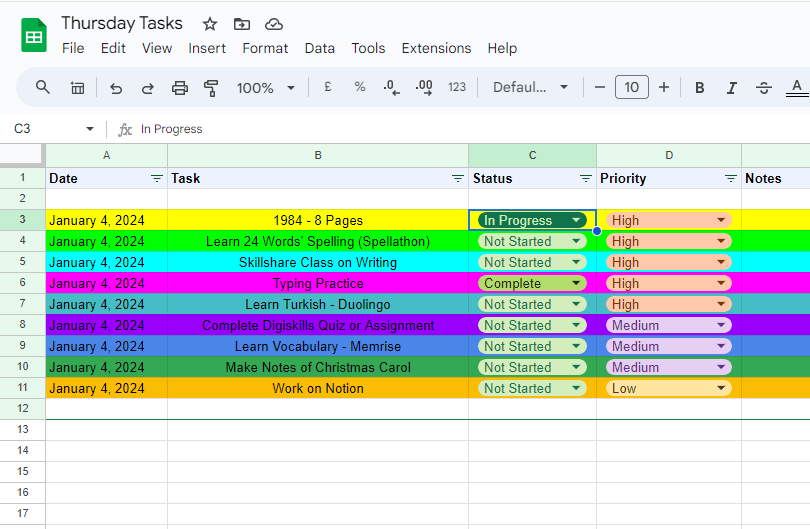
Task: Open the Data menu
Action: click(319, 48)
